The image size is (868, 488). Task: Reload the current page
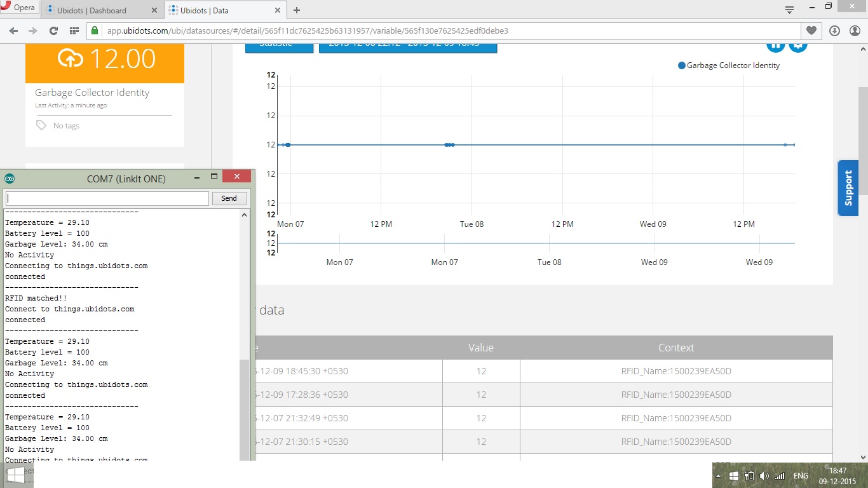click(x=53, y=30)
